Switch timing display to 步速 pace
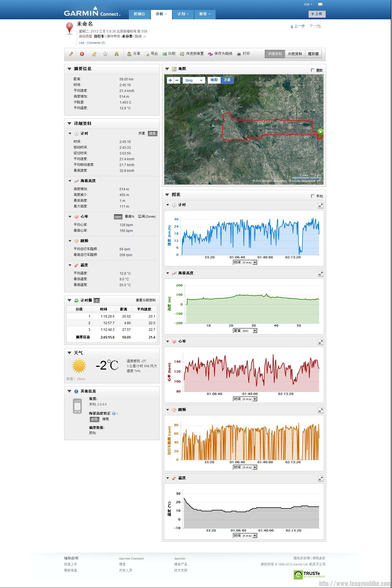Viewport: 392px width, 588px height. [x=141, y=133]
